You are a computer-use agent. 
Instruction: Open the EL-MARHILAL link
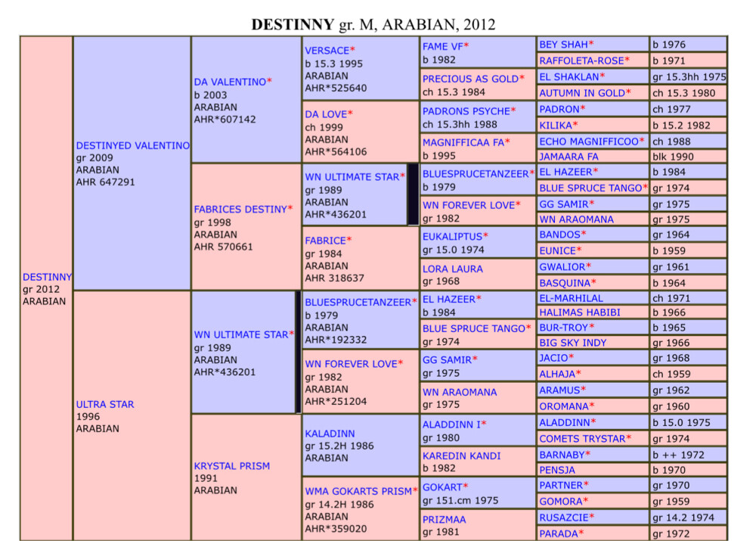tap(572, 298)
